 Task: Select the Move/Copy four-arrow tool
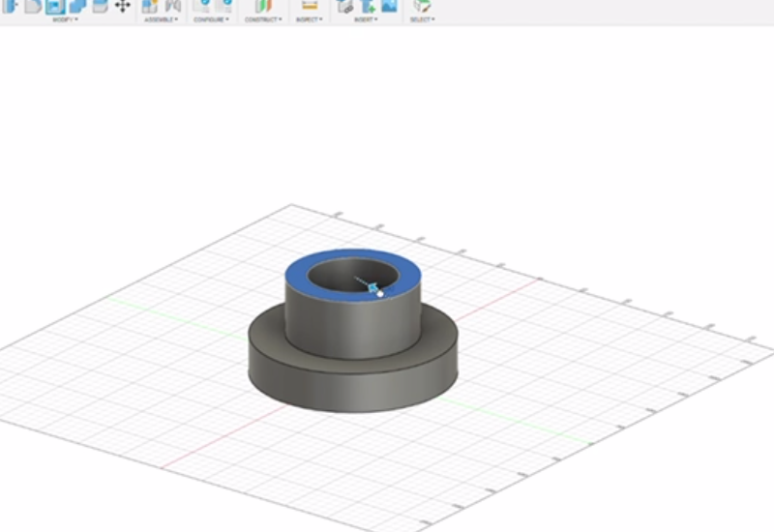123,6
